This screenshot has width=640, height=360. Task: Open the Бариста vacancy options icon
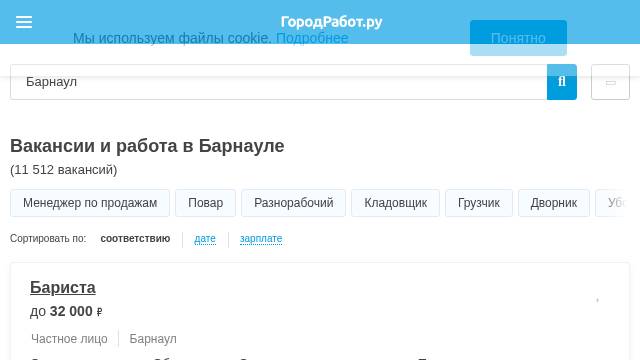coord(597,300)
